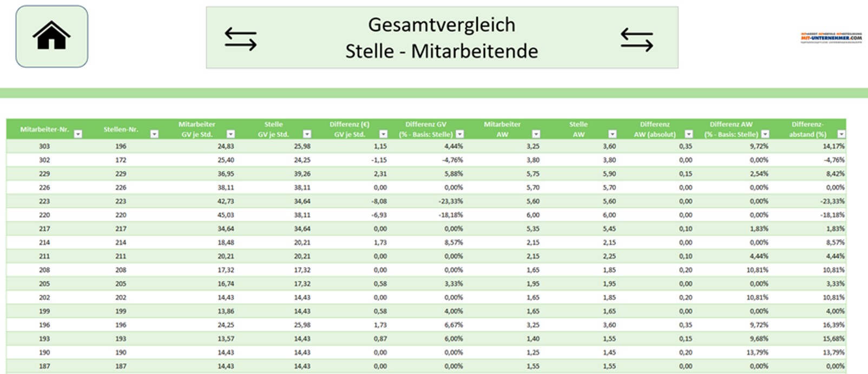The image size is (868, 374).
Task: Open the Differenzabstand (%) filter dropdown
Action: [841, 134]
